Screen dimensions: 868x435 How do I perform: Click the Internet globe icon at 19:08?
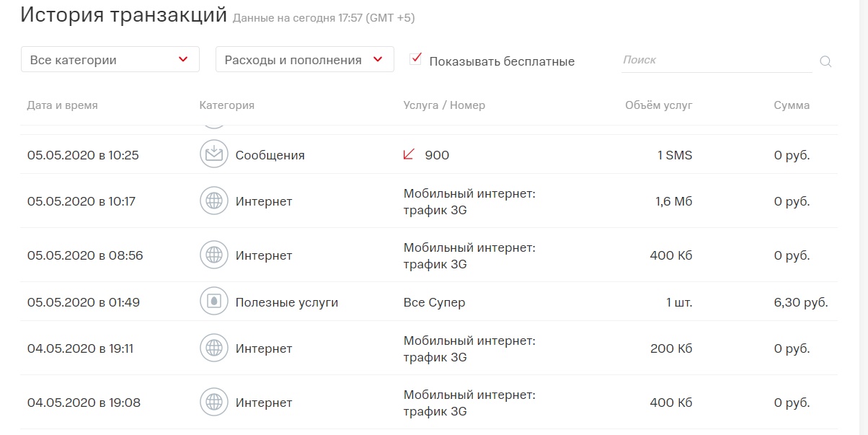coord(213,403)
